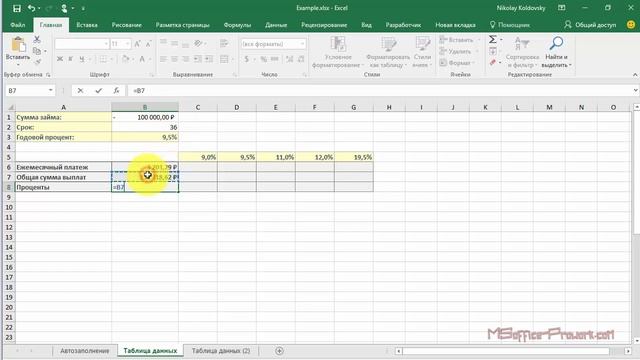Toggle top vertical alignment
The image size is (640, 360).
(163, 43)
